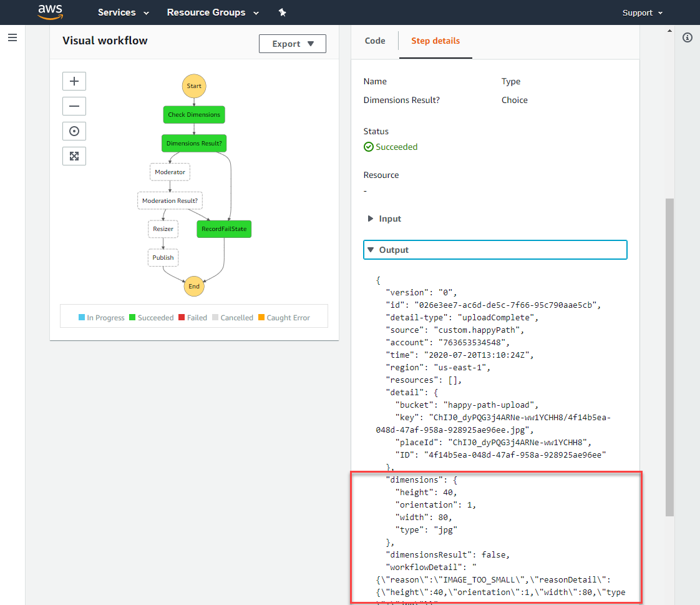Click the AWS logo home icon
Screen dimensions: 700x605
point(50,12)
